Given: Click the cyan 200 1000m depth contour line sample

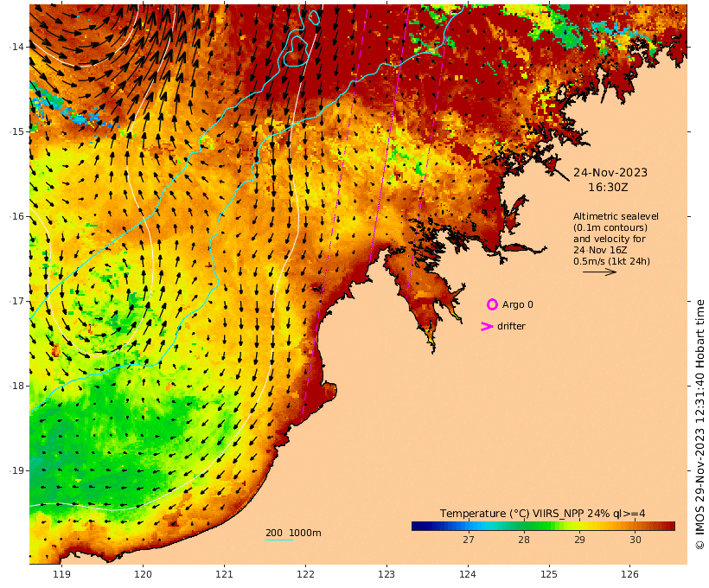Looking at the screenshot, I should 279,540.
